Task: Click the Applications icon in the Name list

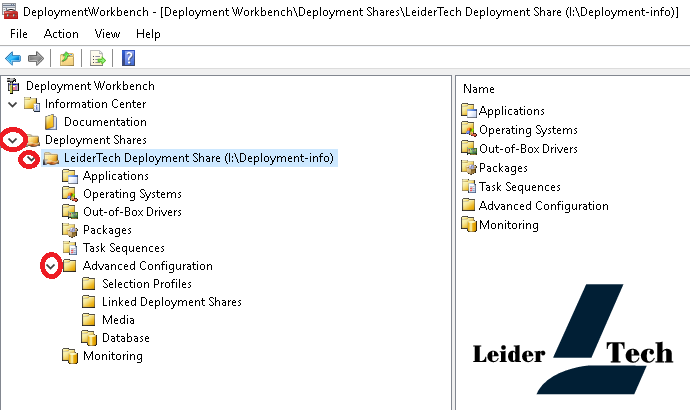Action: pos(469,110)
